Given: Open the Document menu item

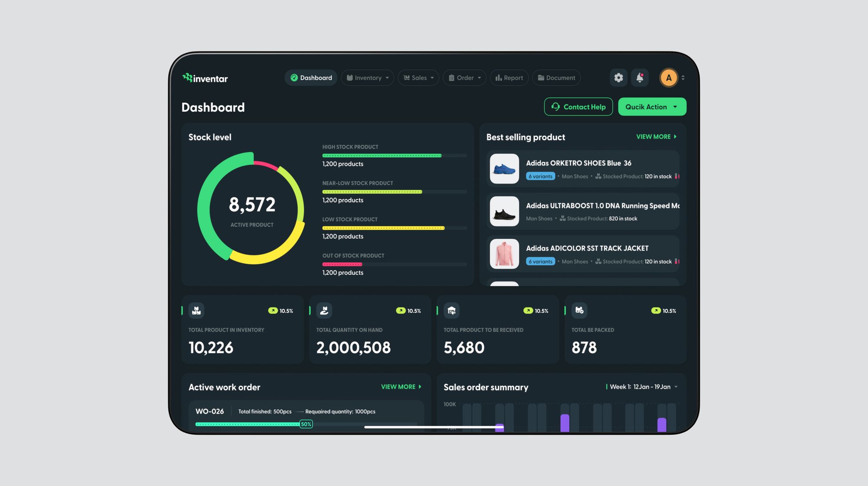Looking at the screenshot, I should (556, 78).
